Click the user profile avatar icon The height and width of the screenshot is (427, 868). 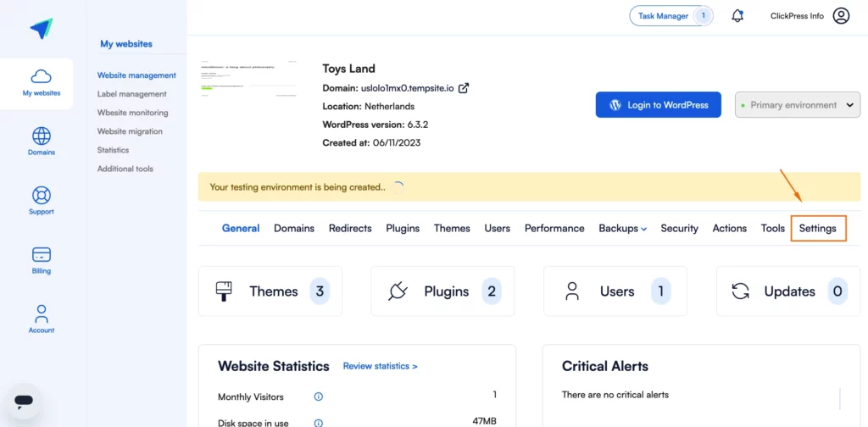841,16
